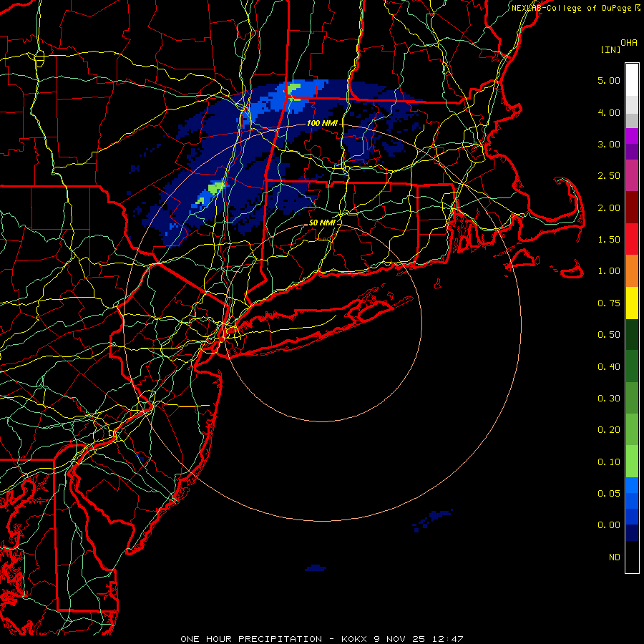Click the 0.05 legend value
Screen dimensions: 644x644
click(609, 494)
